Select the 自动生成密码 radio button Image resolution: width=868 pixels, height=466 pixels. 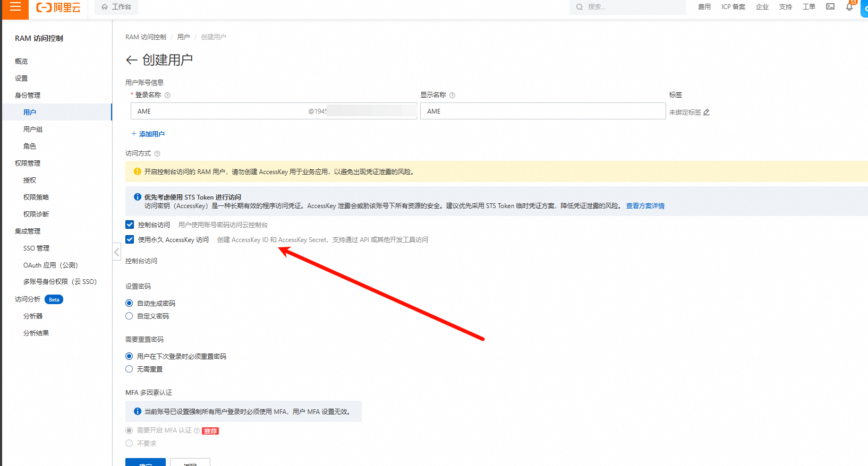pos(129,303)
